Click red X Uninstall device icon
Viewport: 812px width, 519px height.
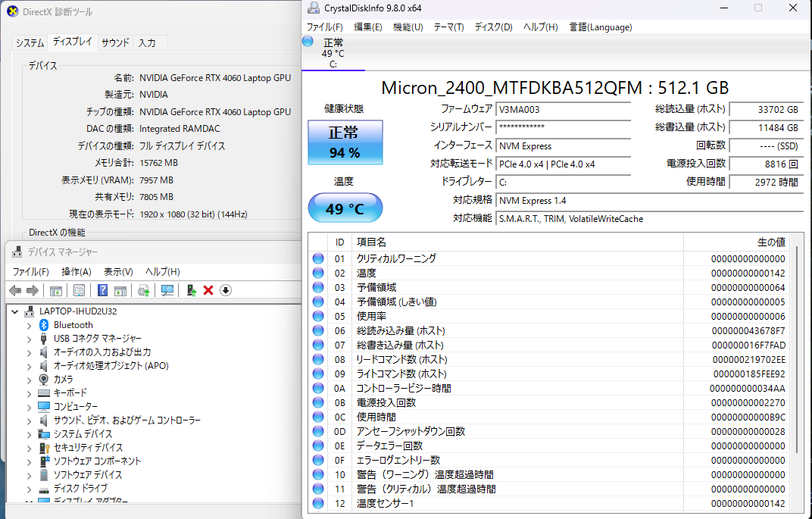tap(208, 291)
